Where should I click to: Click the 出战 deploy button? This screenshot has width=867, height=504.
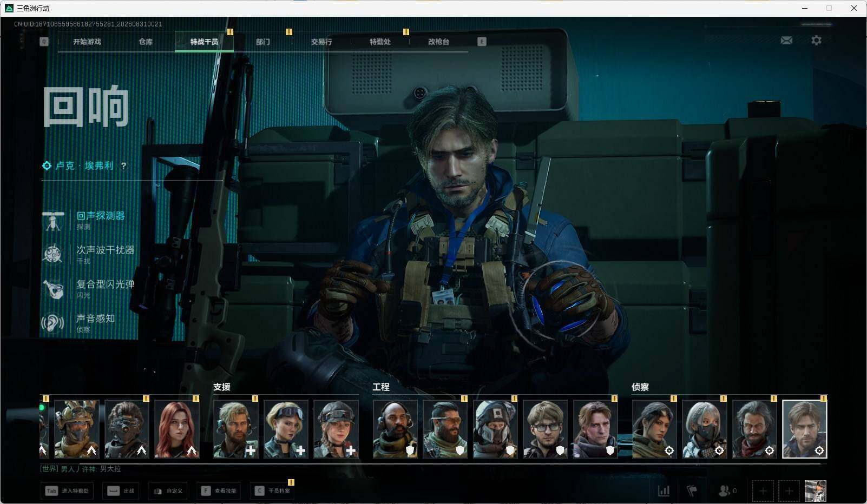[121, 491]
